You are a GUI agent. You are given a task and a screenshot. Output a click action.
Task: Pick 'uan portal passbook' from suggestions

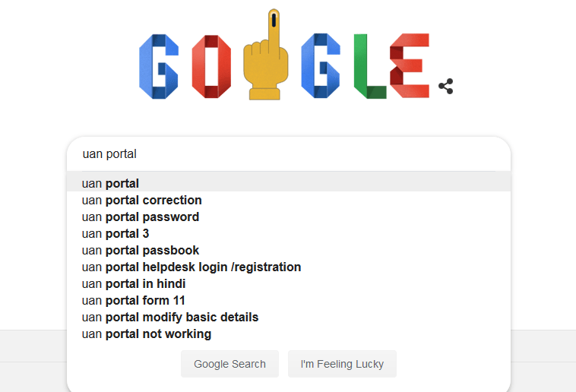click(289, 250)
